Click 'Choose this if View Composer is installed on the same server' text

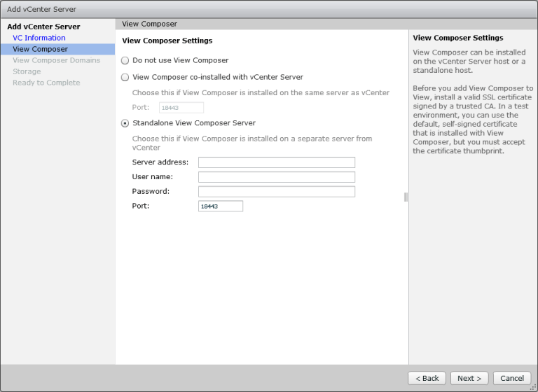(261, 93)
